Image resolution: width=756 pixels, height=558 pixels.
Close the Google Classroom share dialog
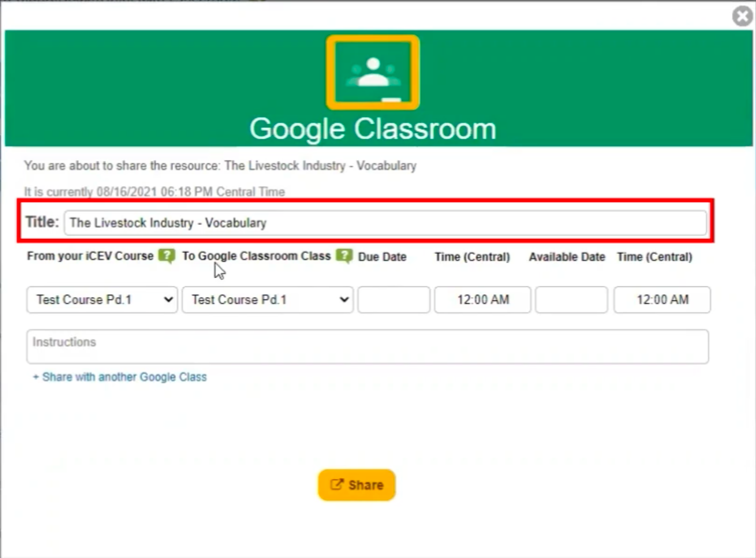(x=742, y=16)
